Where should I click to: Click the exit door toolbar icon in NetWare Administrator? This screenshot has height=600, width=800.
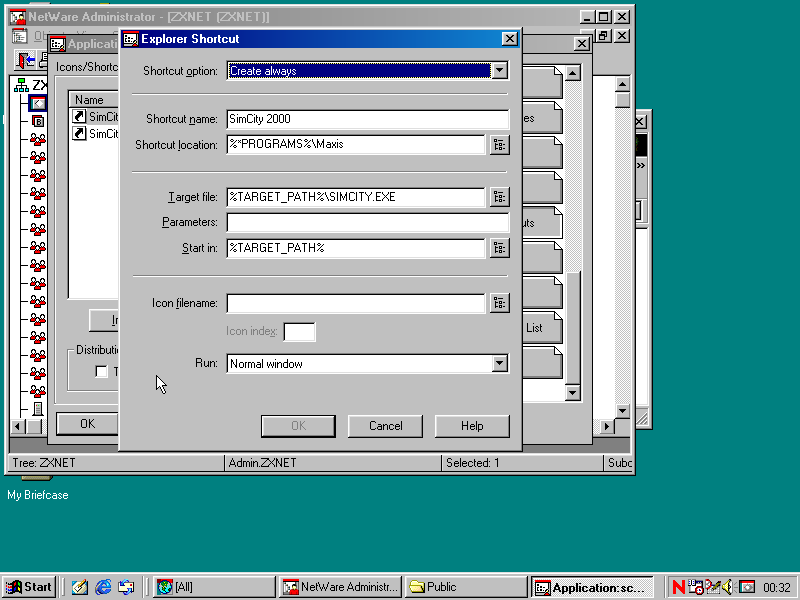tap(26, 61)
